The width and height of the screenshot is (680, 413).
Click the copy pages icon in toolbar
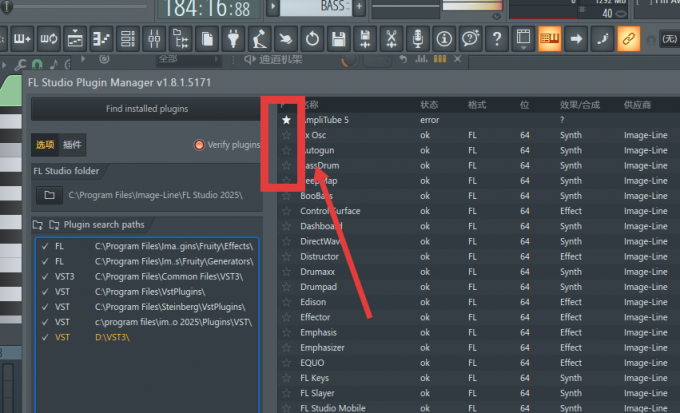tap(207, 39)
